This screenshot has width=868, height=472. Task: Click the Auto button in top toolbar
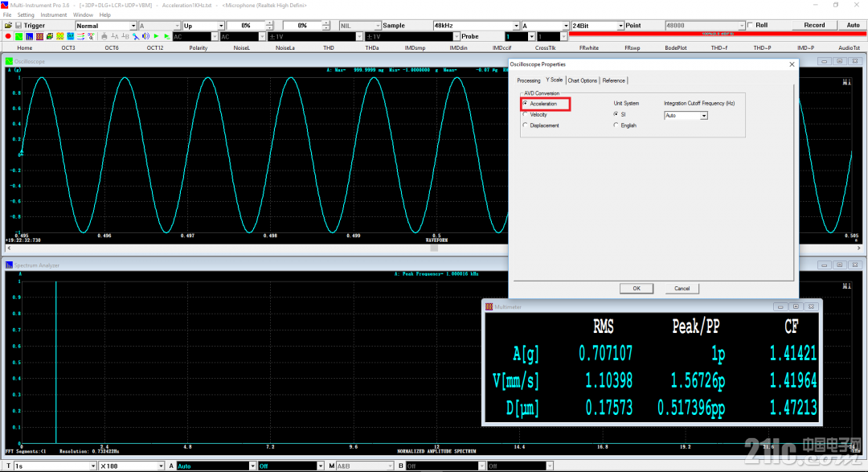click(853, 26)
